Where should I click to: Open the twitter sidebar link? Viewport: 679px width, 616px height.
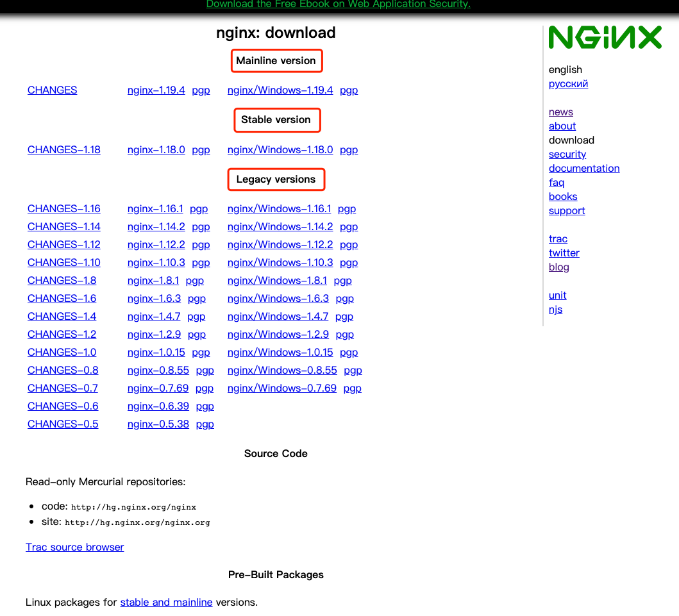point(564,253)
